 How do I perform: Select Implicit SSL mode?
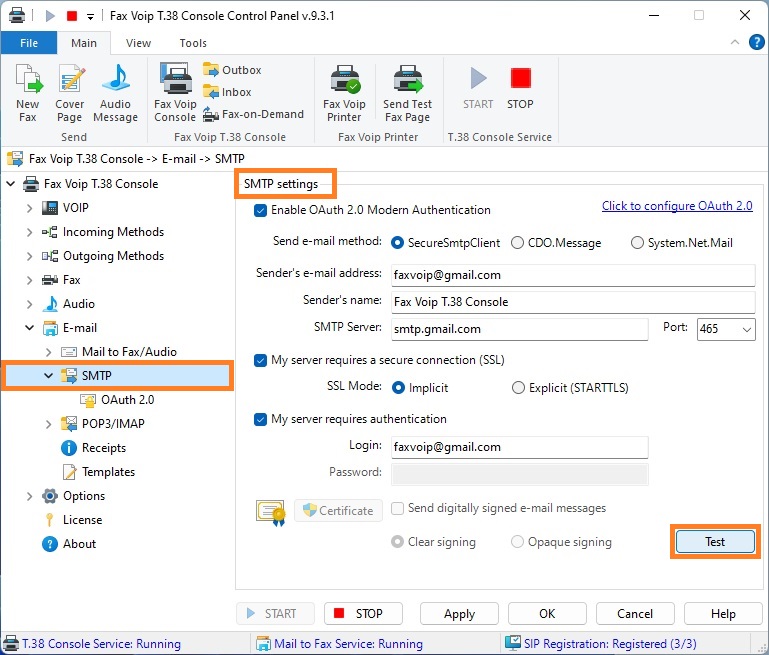398,388
